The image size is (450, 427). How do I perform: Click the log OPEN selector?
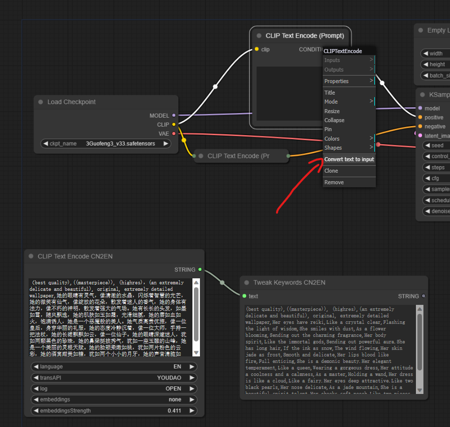pos(114,389)
